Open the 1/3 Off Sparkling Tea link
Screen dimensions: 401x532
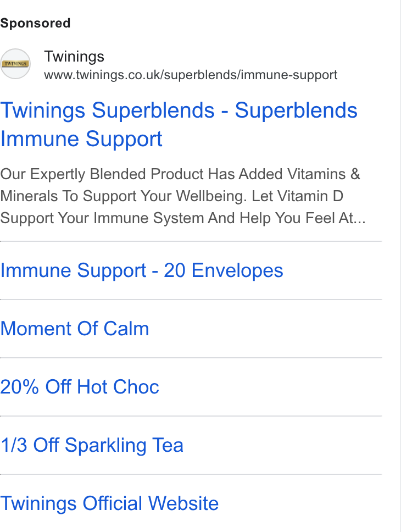[92, 445]
